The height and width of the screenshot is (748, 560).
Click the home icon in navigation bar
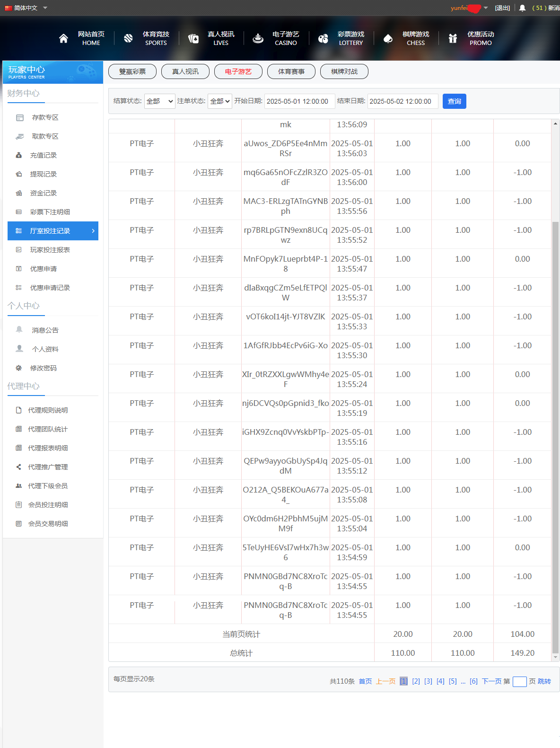point(63,38)
